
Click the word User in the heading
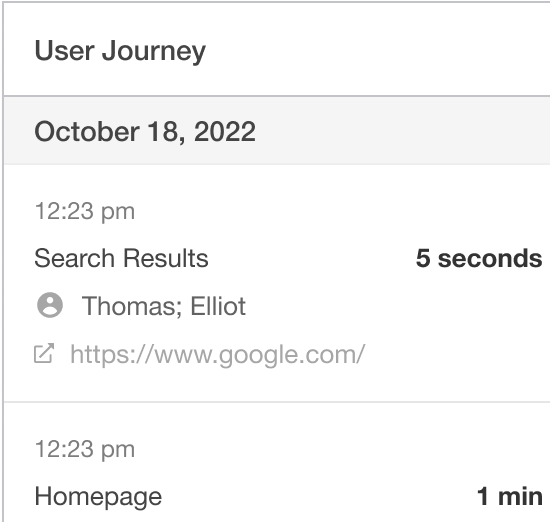tap(65, 51)
